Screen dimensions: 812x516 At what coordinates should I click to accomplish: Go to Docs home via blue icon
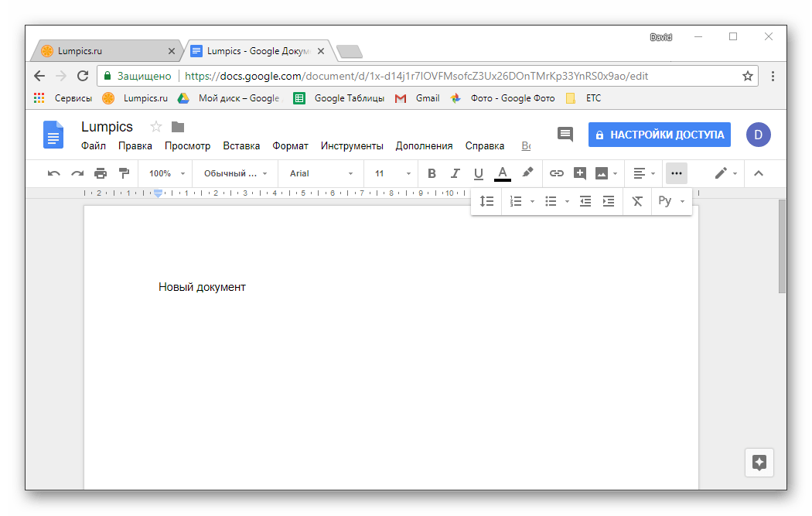coord(53,134)
